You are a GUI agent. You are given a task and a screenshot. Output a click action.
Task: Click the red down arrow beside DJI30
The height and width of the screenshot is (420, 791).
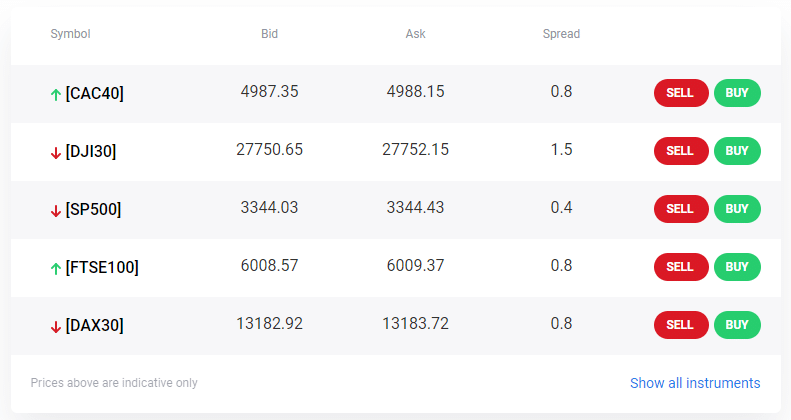(x=55, y=152)
